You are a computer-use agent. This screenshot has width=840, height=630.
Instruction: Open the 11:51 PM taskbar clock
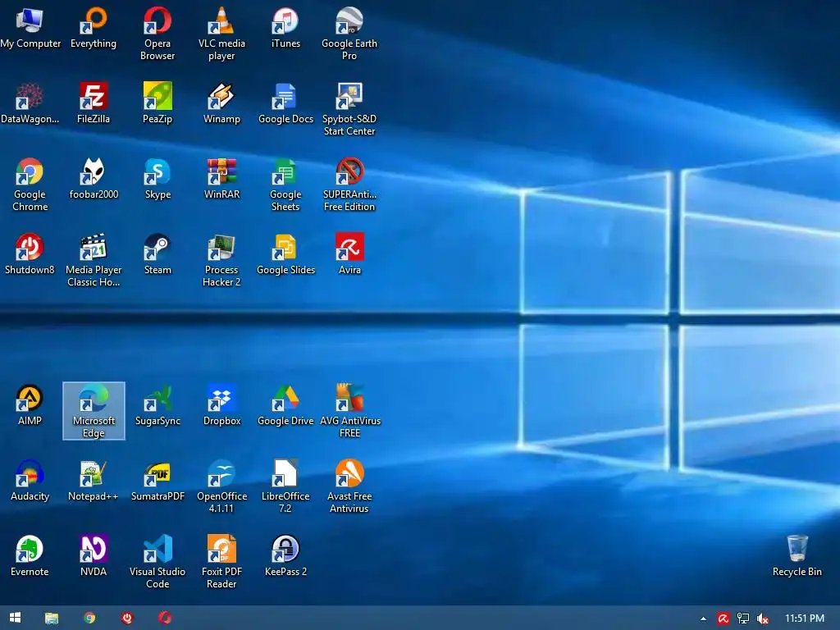click(x=805, y=619)
